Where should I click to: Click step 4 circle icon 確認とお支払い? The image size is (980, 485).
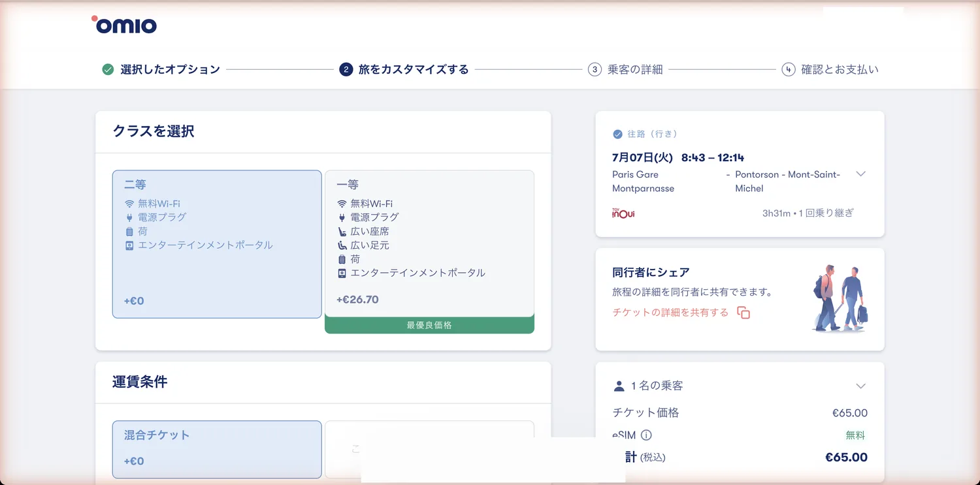pyautogui.click(x=789, y=69)
